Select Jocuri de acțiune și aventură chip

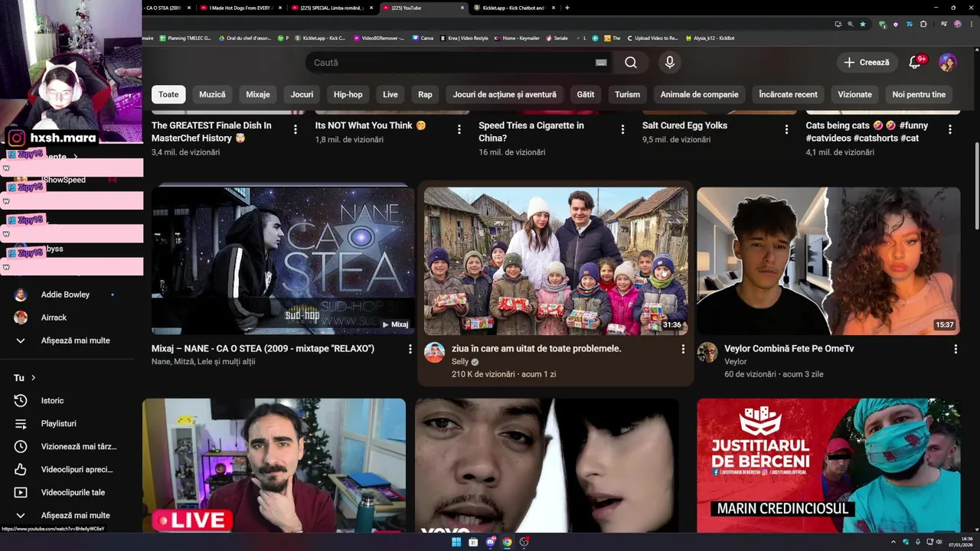click(x=505, y=94)
